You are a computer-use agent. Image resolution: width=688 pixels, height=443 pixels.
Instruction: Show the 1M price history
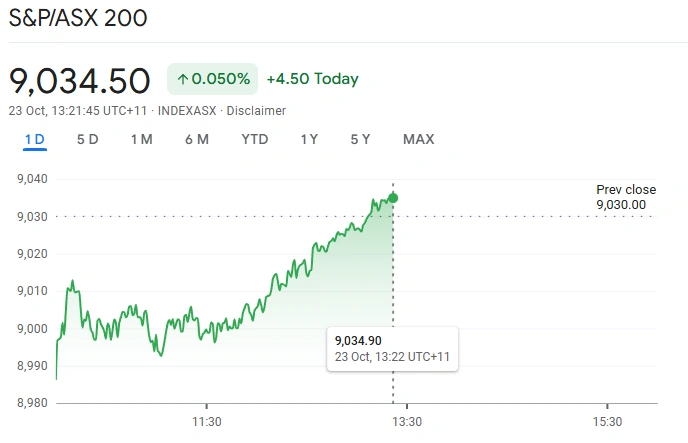coord(141,139)
